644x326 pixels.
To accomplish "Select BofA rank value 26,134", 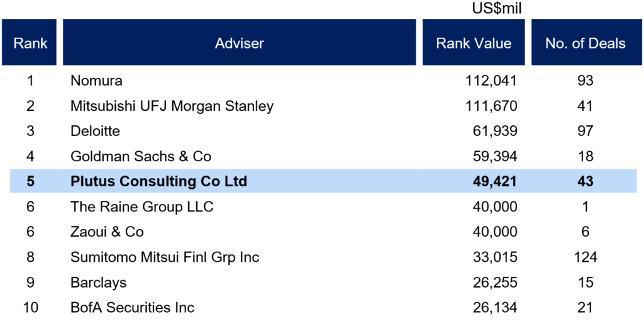I will coord(496,308).
